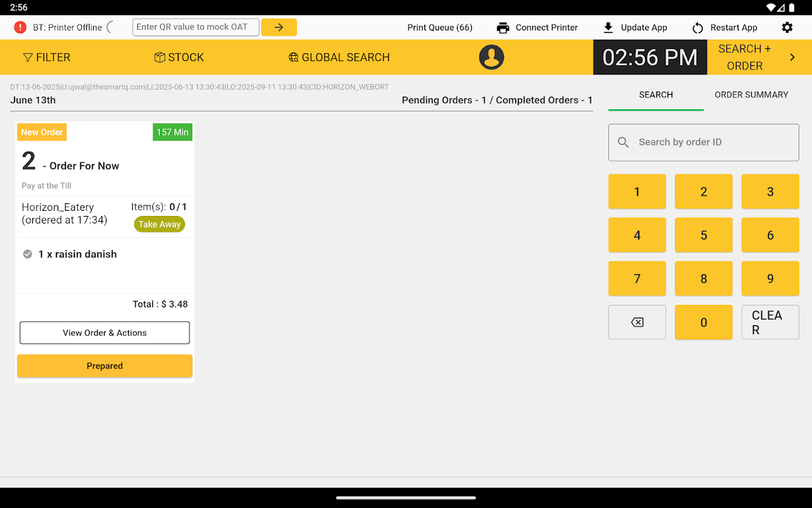
Task: Click the '1 x raisin danish' item text
Action: (x=77, y=254)
